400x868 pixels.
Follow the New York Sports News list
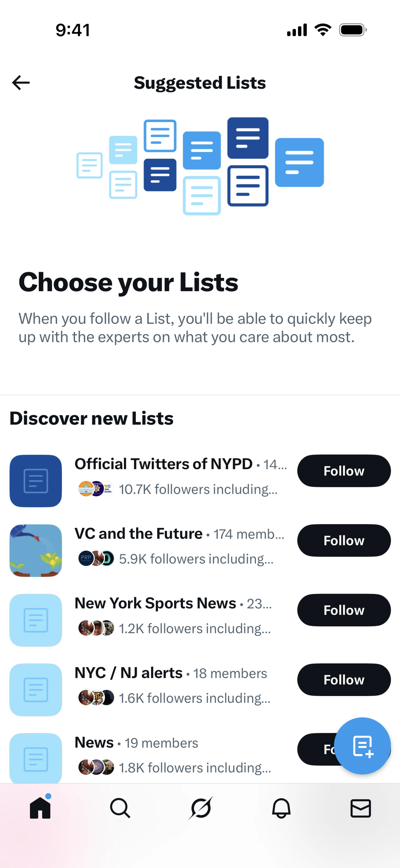click(344, 610)
